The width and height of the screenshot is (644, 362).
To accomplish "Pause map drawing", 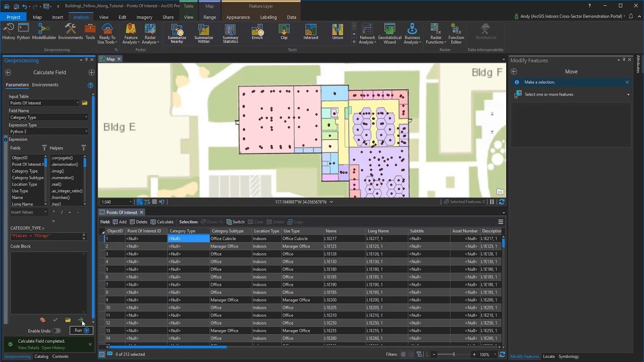I will click(x=492, y=202).
